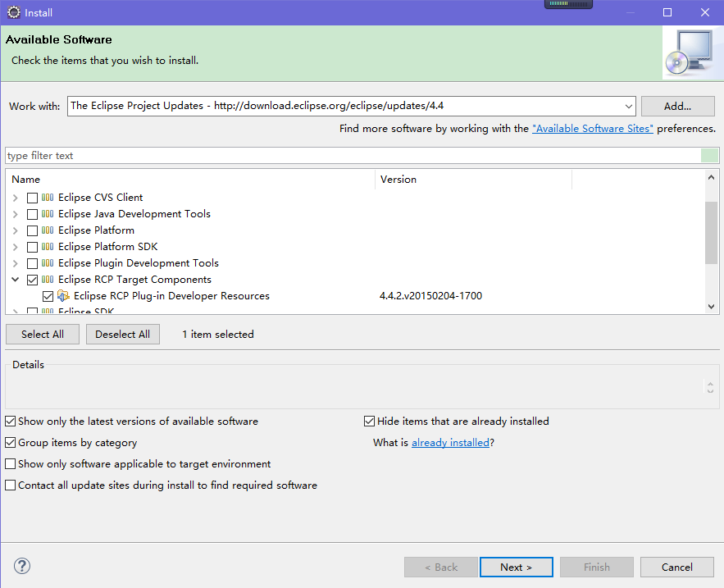This screenshot has width=724, height=588.
Task: Click the Eclipse Platform SDK category icon
Action: coord(48,247)
